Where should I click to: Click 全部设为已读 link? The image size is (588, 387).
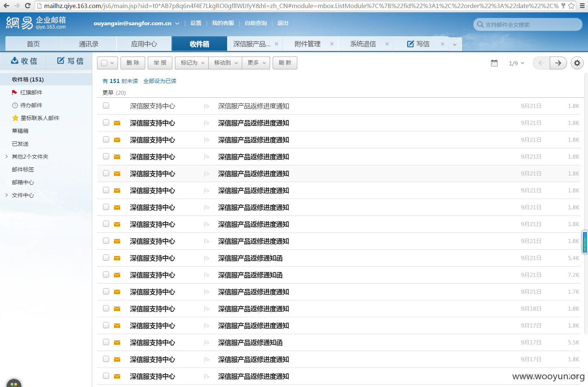(160, 81)
